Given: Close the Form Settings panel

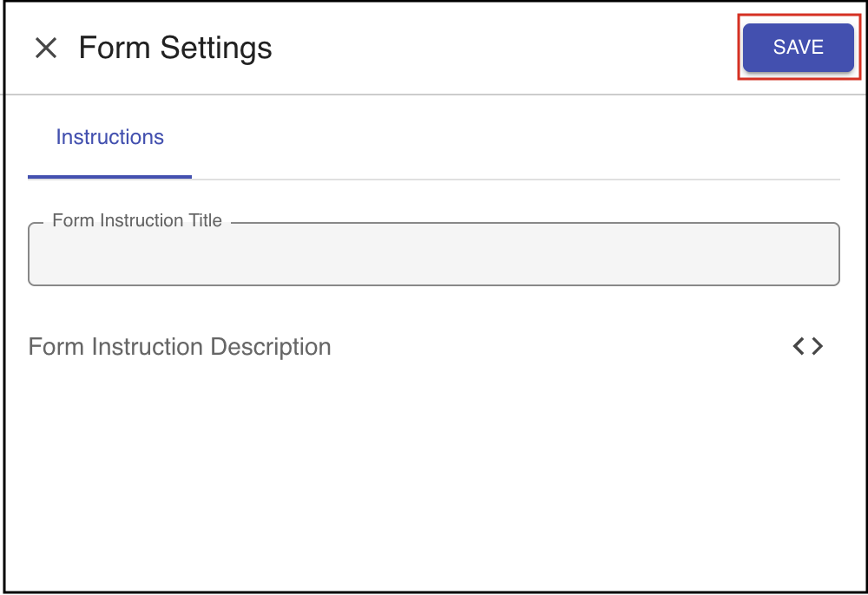Looking at the screenshot, I should click(45, 48).
